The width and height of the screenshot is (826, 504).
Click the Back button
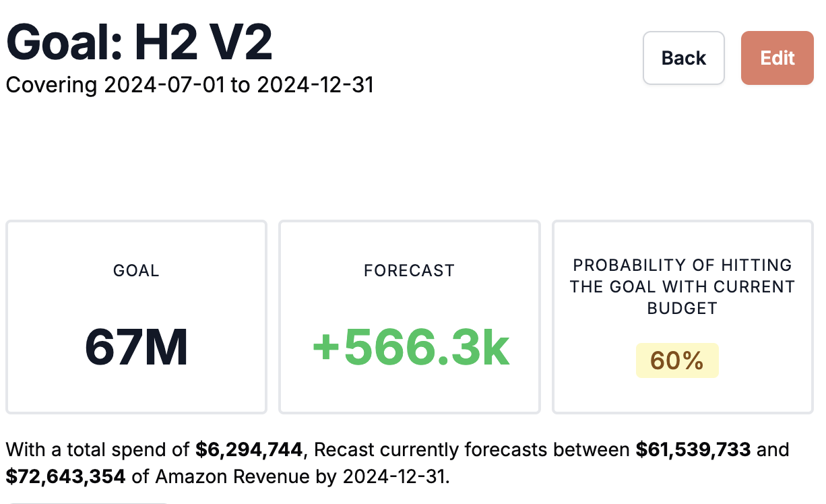click(683, 58)
